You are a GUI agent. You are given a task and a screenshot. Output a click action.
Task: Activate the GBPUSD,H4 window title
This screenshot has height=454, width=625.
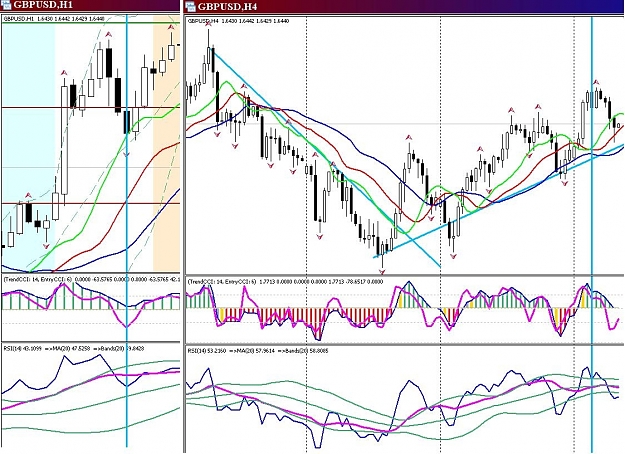tap(228, 6)
